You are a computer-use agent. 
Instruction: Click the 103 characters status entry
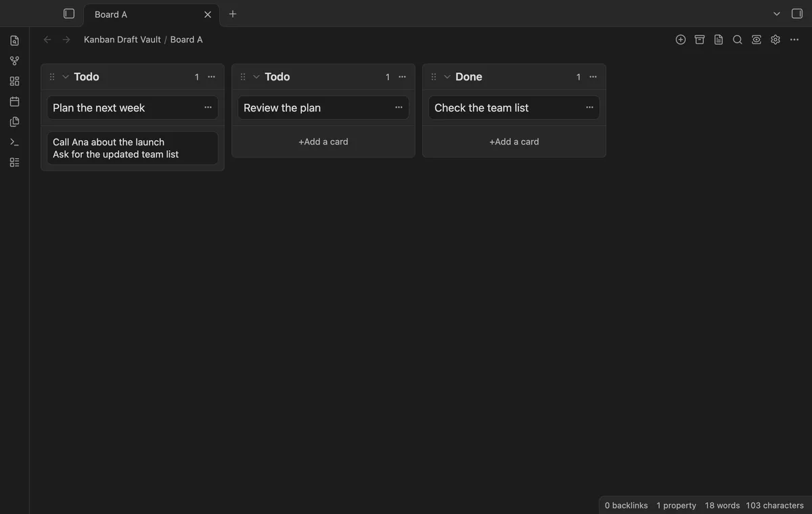coord(775,505)
